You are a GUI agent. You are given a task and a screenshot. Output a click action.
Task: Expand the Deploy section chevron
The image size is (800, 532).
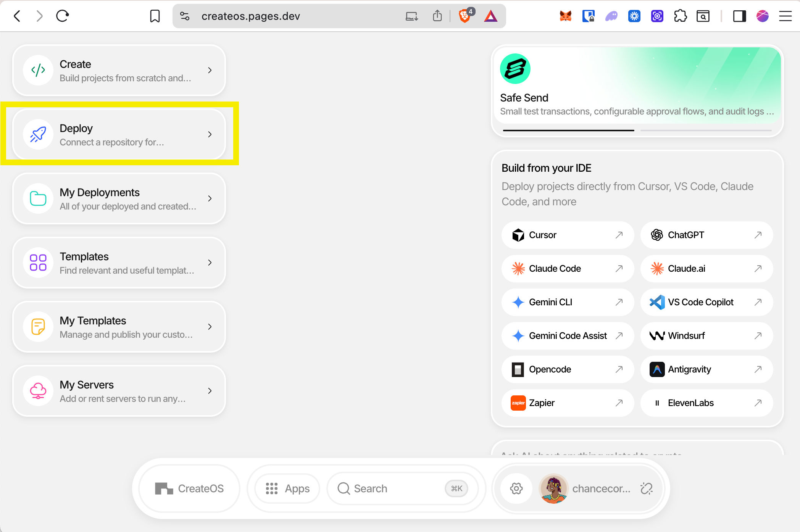(210, 134)
